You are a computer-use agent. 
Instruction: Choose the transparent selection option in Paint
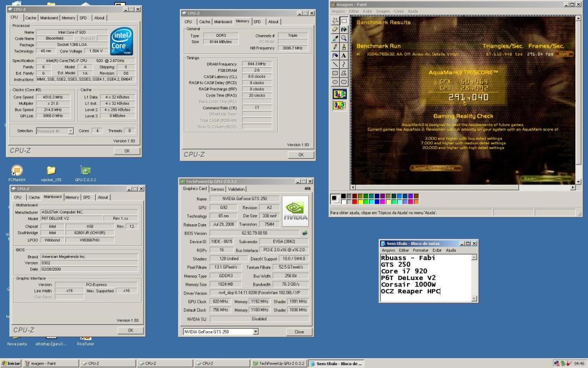pos(339,105)
